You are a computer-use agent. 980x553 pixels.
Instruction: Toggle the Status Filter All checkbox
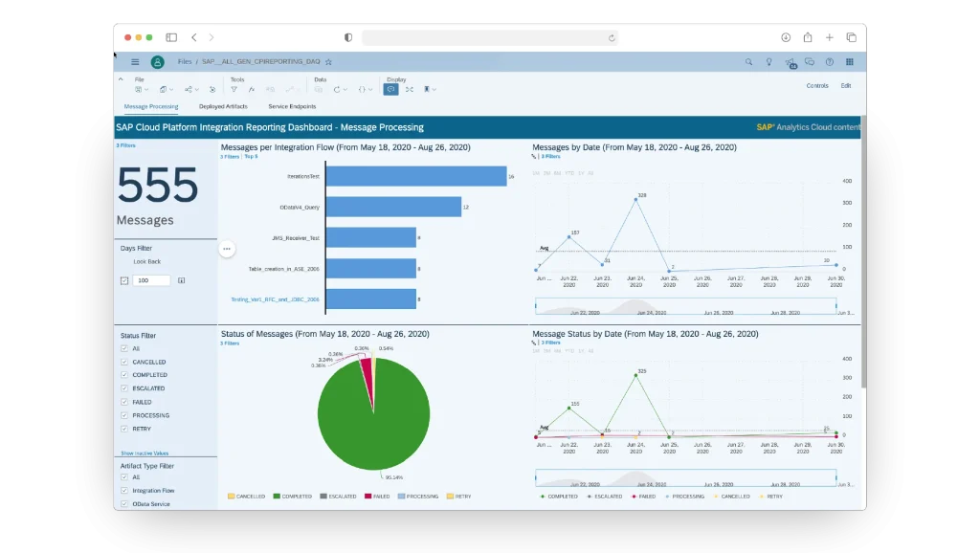click(124, 348)
